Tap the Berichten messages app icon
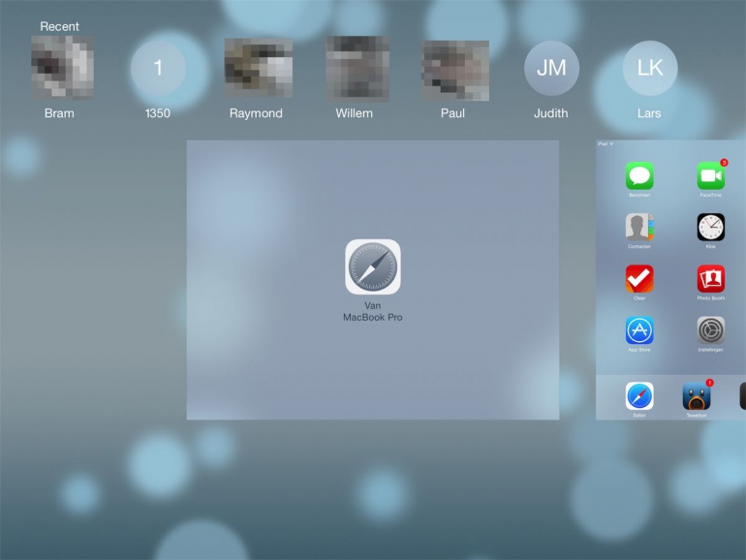This screenshot has width=746, height=560. tap(638, 176)
